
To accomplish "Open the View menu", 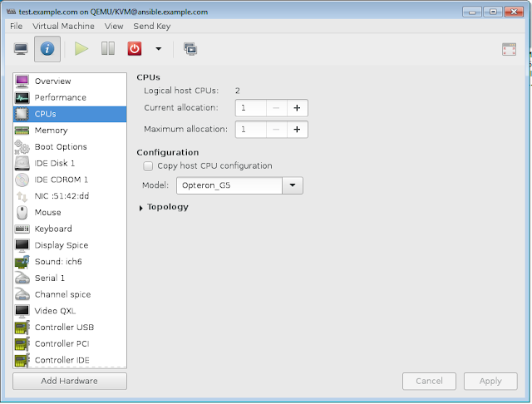I will point(114,26).
